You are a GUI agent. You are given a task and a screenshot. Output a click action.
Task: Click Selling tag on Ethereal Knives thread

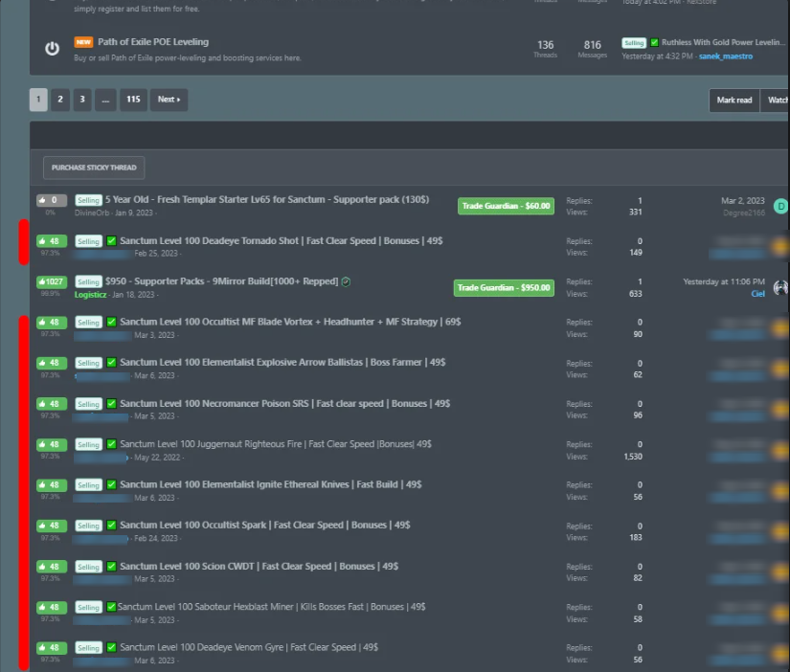click(x=89, y=485)
